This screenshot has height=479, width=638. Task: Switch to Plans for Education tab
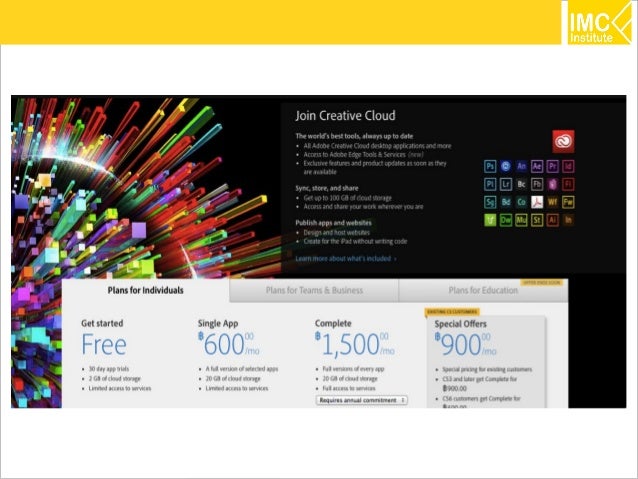[483, 290]
